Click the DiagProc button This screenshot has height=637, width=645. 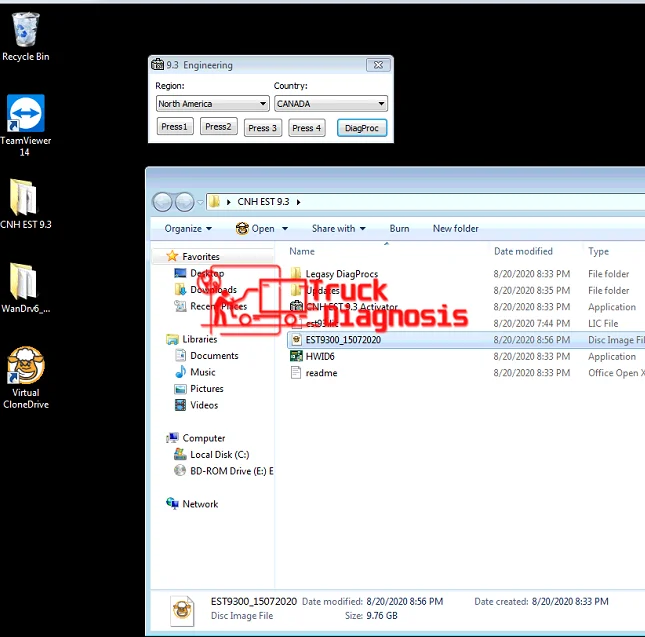pos(362,128)
